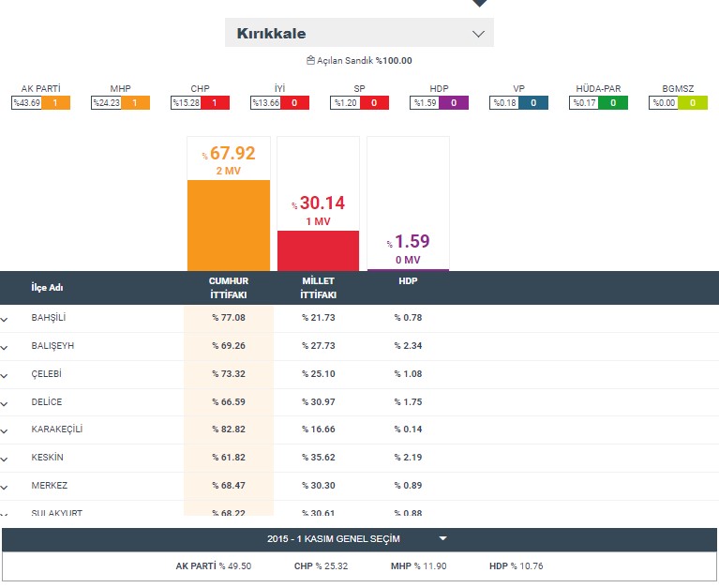Image resolution: width=719 pixels, height=588 pixels.
Task: Click the CHP red seat badge
Action: pyautogui.click(x=215, y=103)
